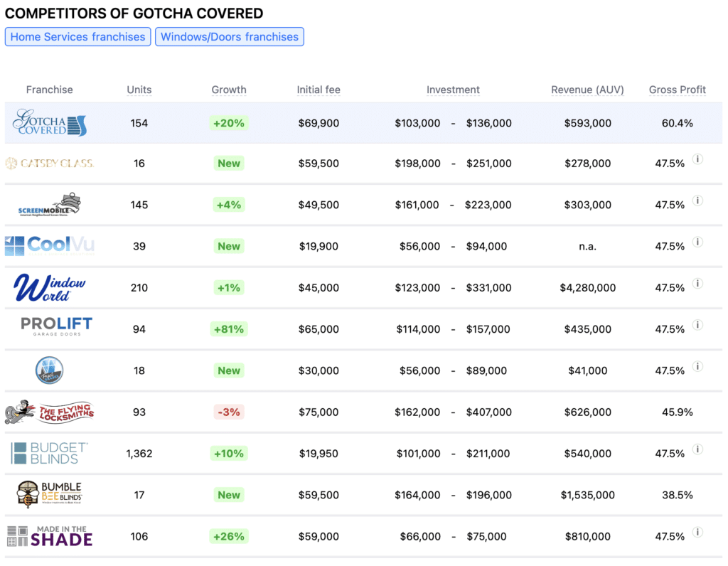Click the 1,362 units value
728x566 pixels.
coord(139,453)
